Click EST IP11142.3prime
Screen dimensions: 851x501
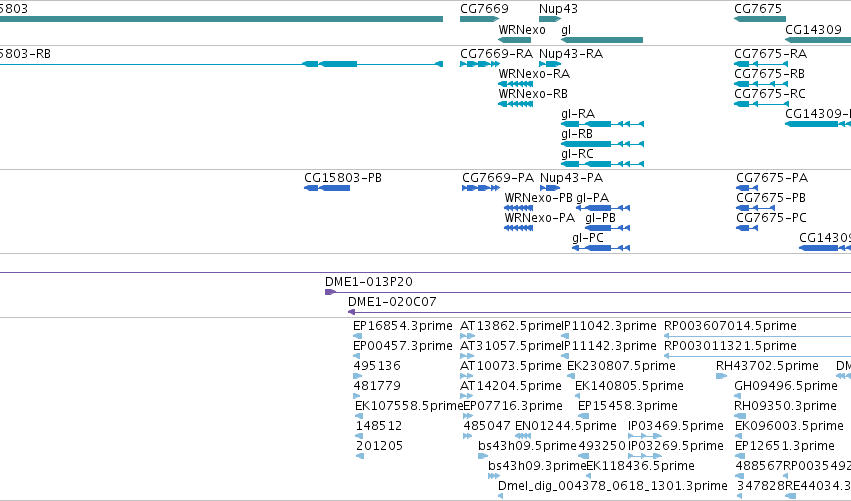tap(609, 346)
